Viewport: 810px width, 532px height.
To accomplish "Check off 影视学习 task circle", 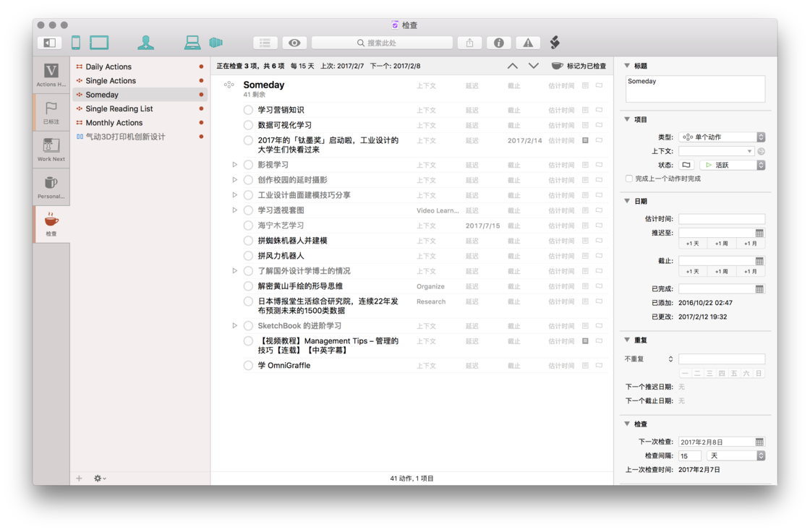I will click(248, 165).
